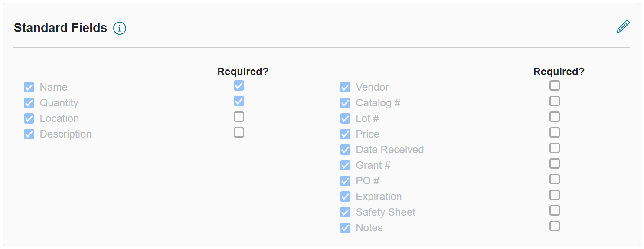Uncheck Required for the Name field
The height and width of the screenshot is (249, 644).
[x=239, y=85]
